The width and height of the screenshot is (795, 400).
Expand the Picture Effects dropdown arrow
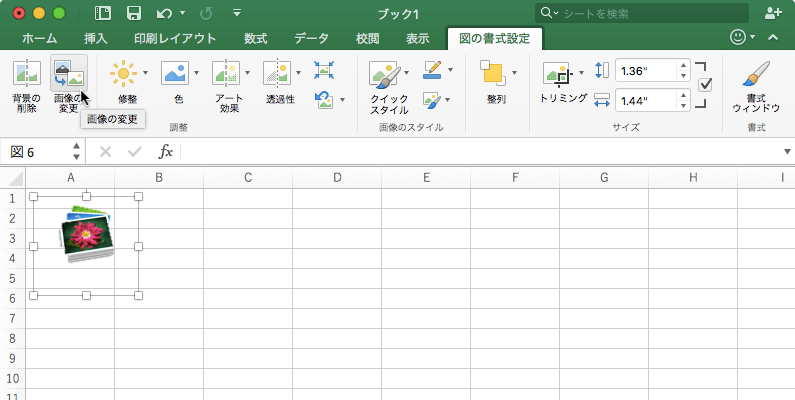pyautogui.click(x=448, y=100)
